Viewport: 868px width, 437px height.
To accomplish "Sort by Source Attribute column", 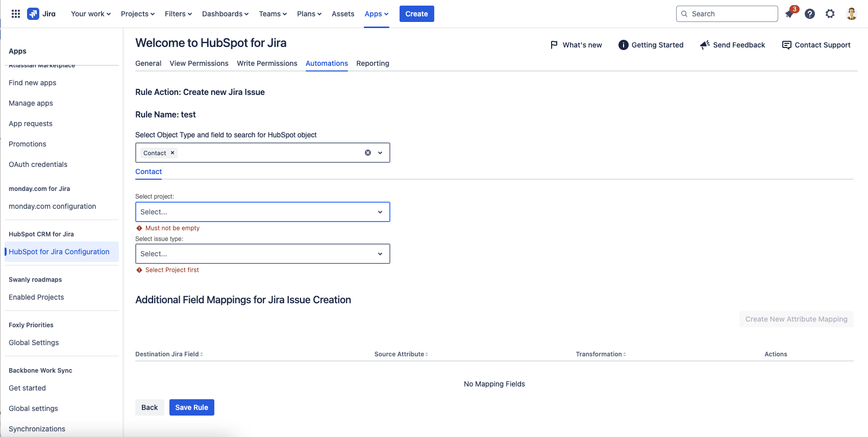I will coord(401,354).
